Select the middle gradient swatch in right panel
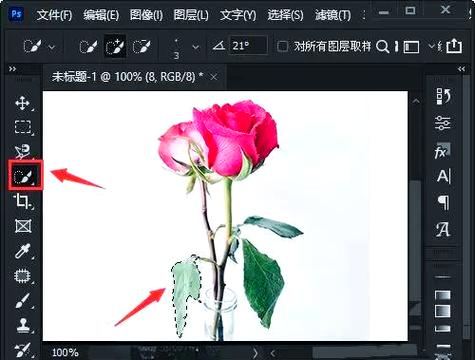Screen dimensions: 475x360 coord(443,311)
